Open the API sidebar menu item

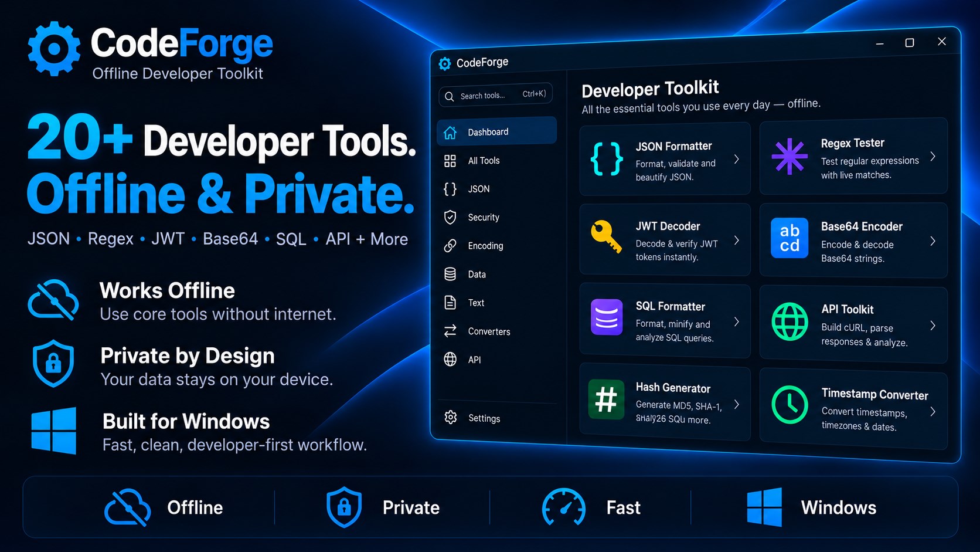pyautogui.click(x=496, y=360)
